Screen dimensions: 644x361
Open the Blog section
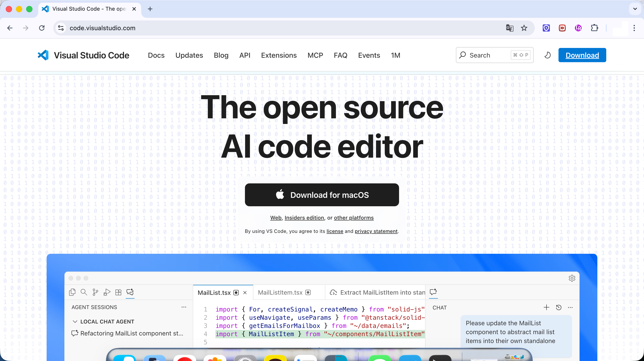click(221, 55)
